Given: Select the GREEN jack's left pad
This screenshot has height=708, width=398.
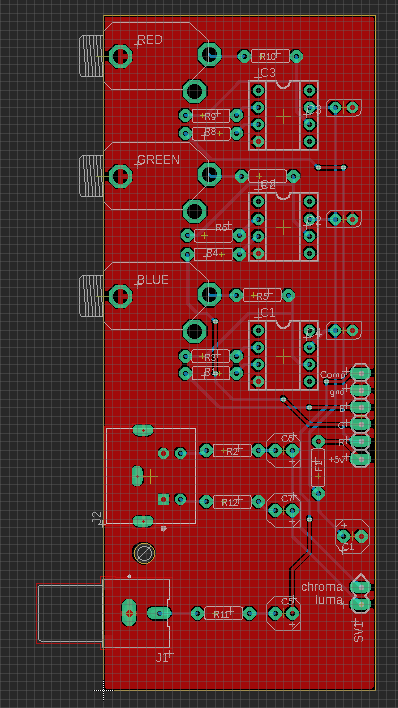Looking at the screenshot, I should point(120,176).
